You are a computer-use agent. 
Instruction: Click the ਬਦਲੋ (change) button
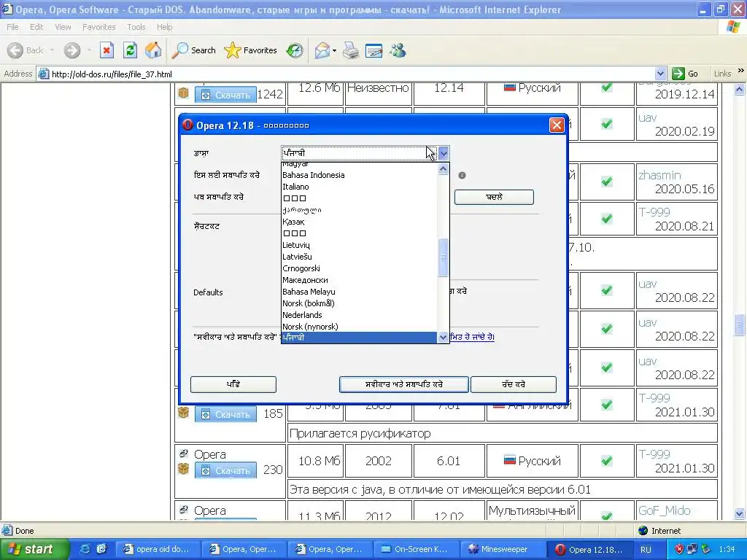[494, 197]
